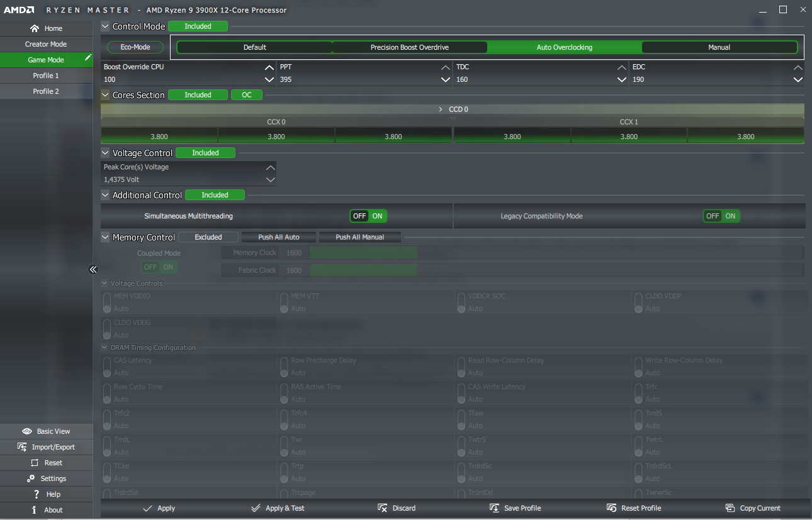Collapse the Control Mode section

105,26
